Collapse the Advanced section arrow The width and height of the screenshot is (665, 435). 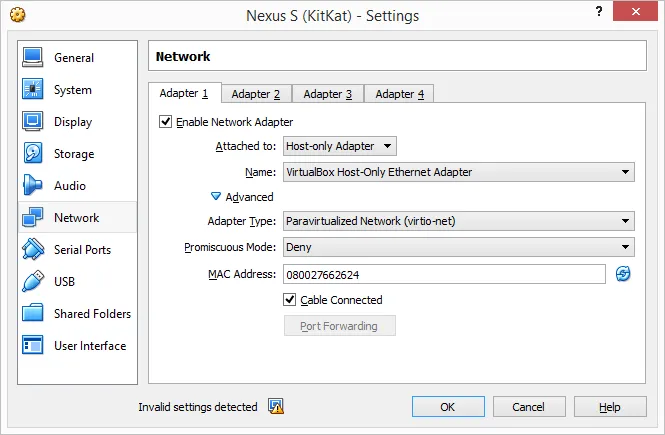[216, 196]
